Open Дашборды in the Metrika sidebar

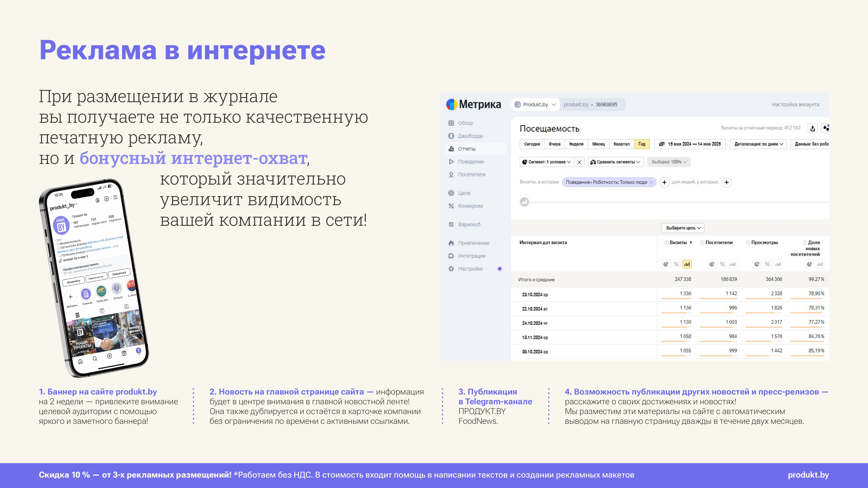point(465,136)
